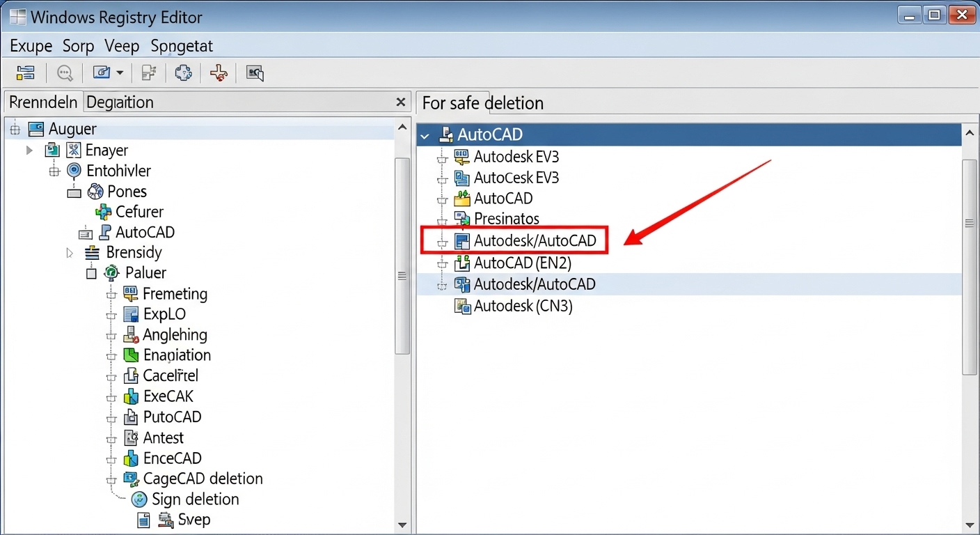980x535 pixels.
Task: Click the Brensidy stack icon
Action: pyautogui.click(x=92, y=253)
